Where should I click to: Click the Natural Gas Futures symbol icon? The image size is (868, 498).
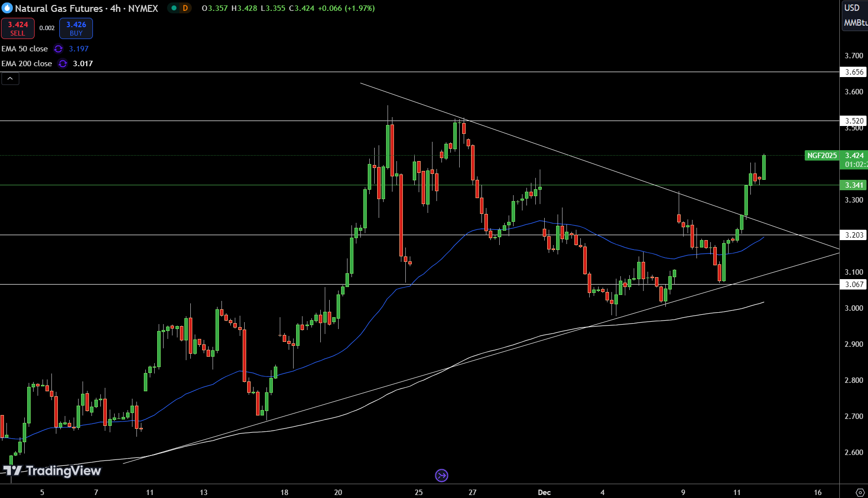point(7,8)
